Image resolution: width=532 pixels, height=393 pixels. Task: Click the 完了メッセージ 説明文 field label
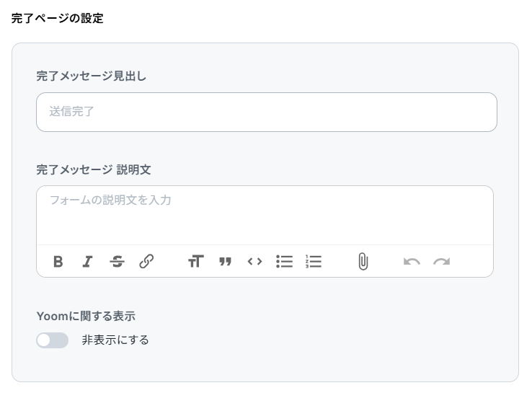pos(94,169)
